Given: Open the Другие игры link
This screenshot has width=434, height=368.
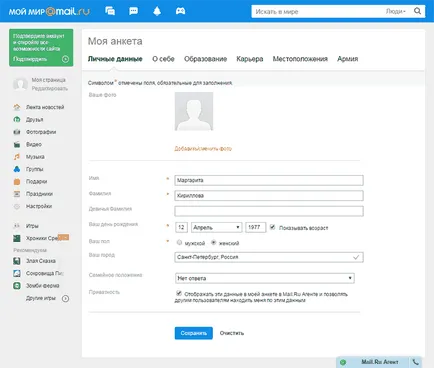Looking at the screenshot, I should pos(41,298).
